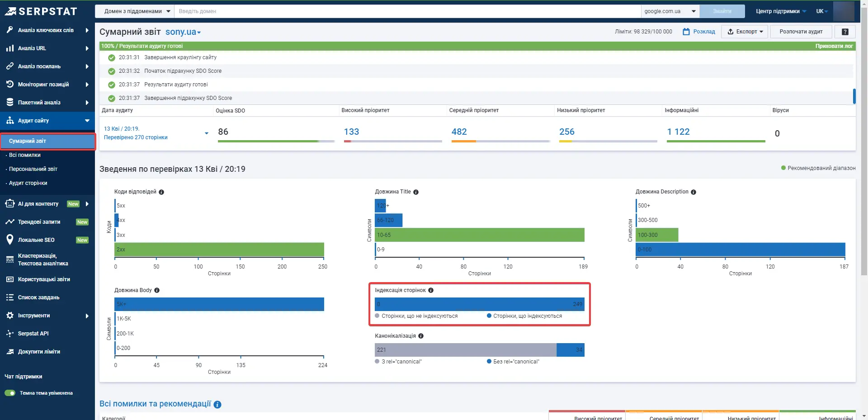Click the low priority count 256
The width and height of the screenshot is (868, 420).
coord(567,132)
